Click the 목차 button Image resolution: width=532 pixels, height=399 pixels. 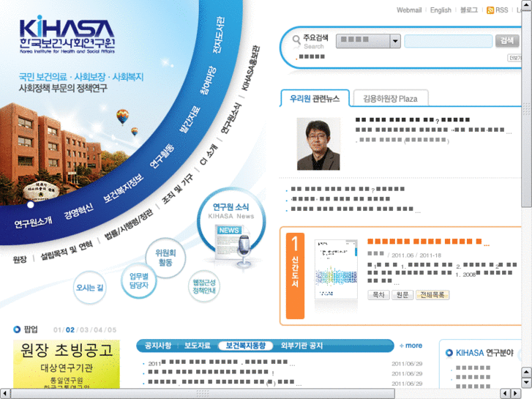coord(378,295)
